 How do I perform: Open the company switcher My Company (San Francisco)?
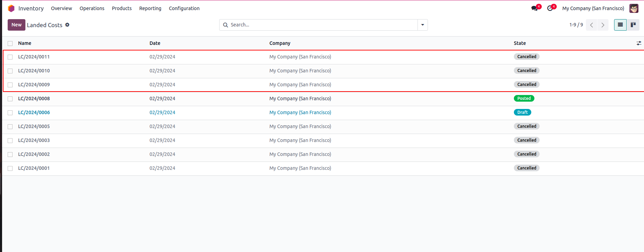(593, 8)
